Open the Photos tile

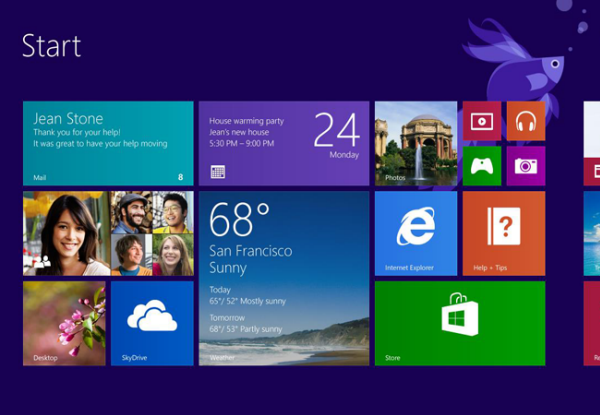click(415, 143)
